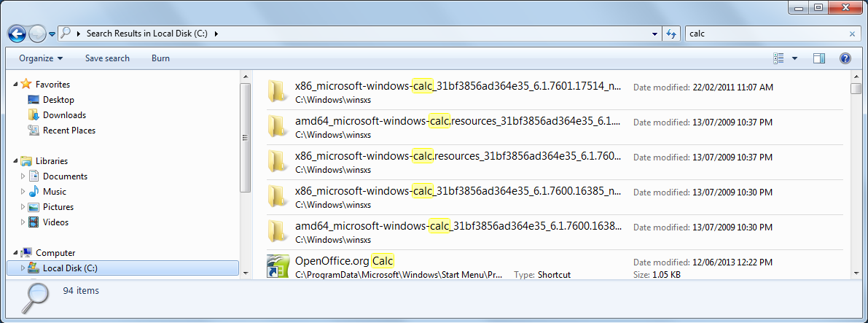
Task: Expand the Pictures library arrow
Action: coord(23,206)
